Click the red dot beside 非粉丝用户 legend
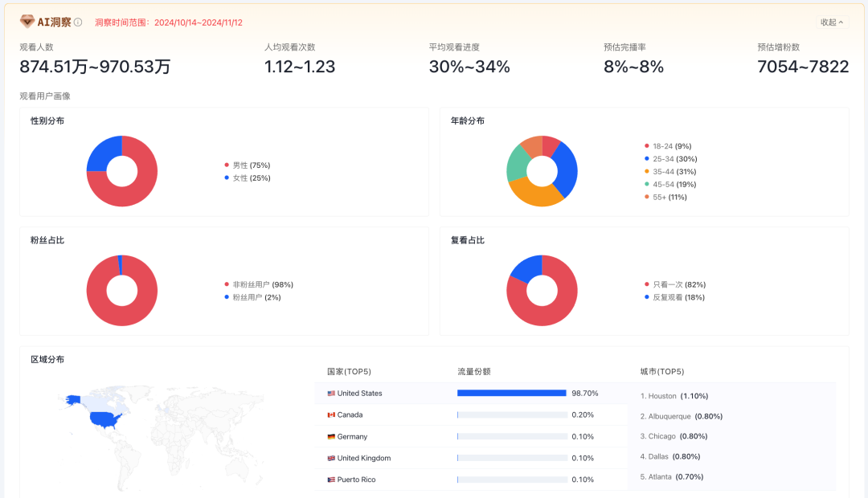The height and width of the screenshot is (498, 868). click(x=227, y=285)
